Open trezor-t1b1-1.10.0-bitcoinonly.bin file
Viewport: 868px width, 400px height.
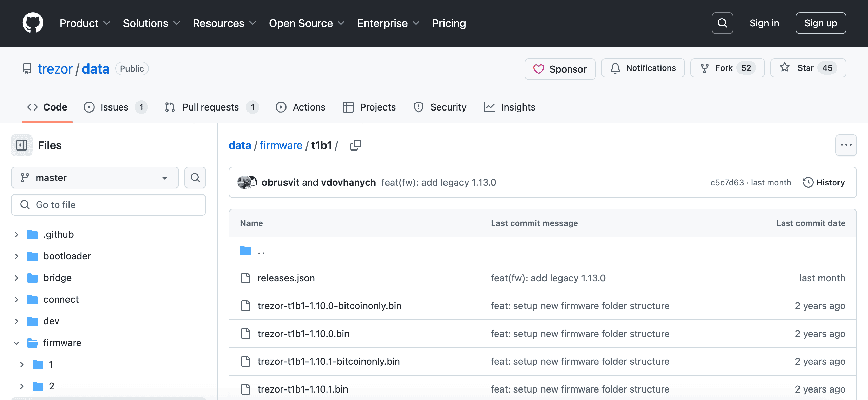329,306
